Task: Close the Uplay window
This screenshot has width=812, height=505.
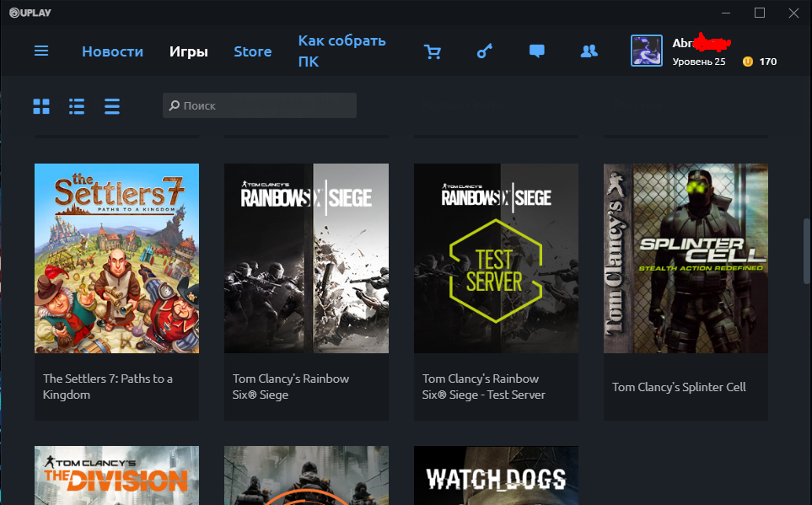Action: (x=793, y=13)
